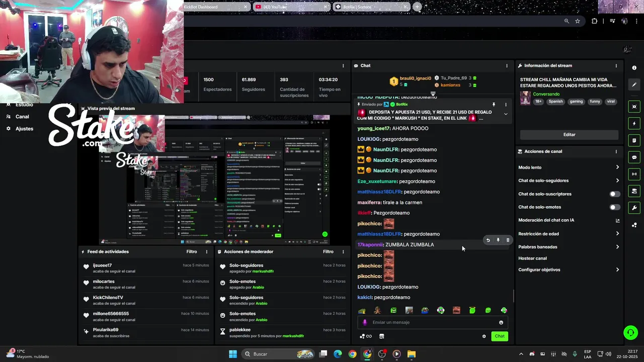Open File Explorer from the taskbar
This screenshot has height=362, width=644.
pyautogui.click(x=412, y=354)
